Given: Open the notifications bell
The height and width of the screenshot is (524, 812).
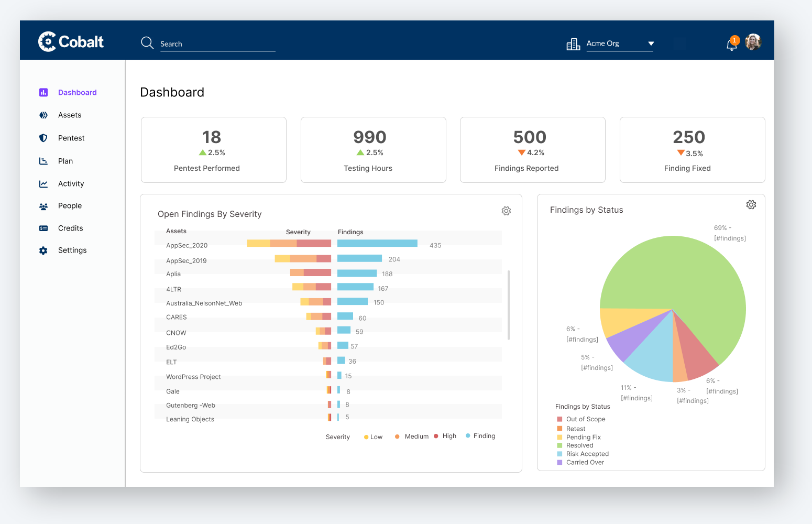Looking at the screenshot, I should [x=732, y=44].
